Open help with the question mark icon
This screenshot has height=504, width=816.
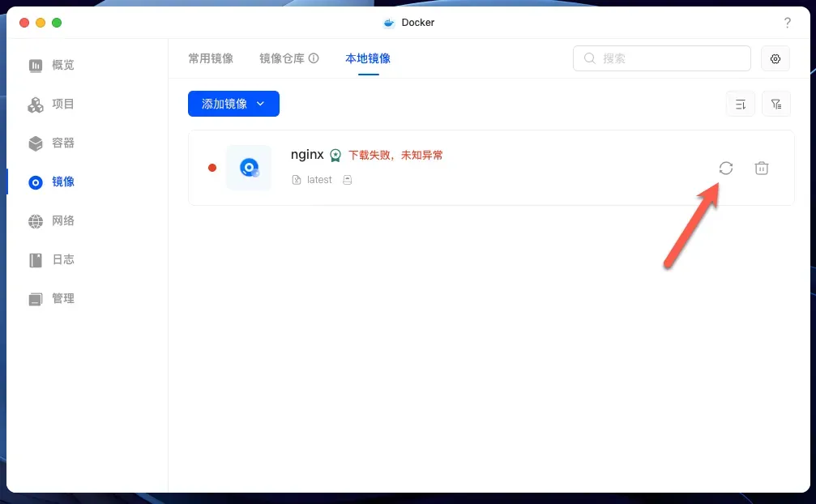[788, 23]
